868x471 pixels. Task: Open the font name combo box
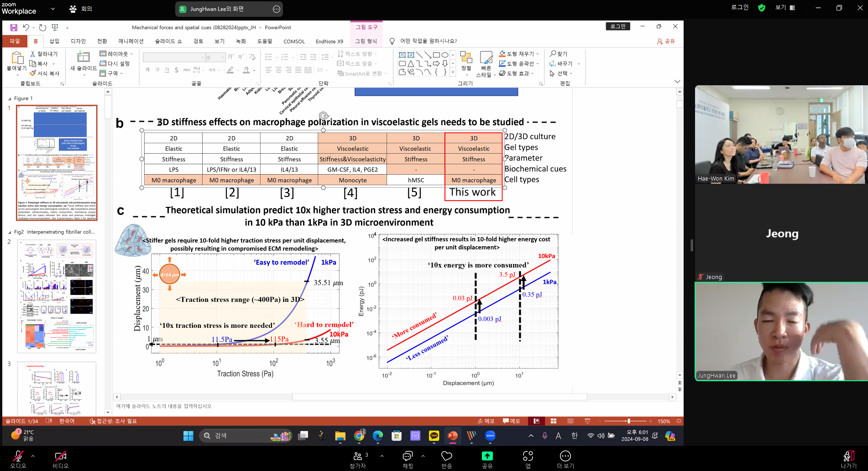(x=174, y=57)
